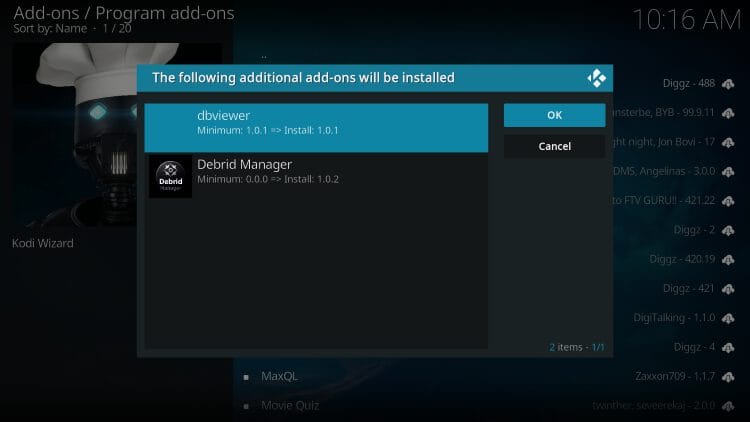Screen dimensions: 750x422
Task: Click the bullet icon before Movie Quiz
Action: coord(246,406)
